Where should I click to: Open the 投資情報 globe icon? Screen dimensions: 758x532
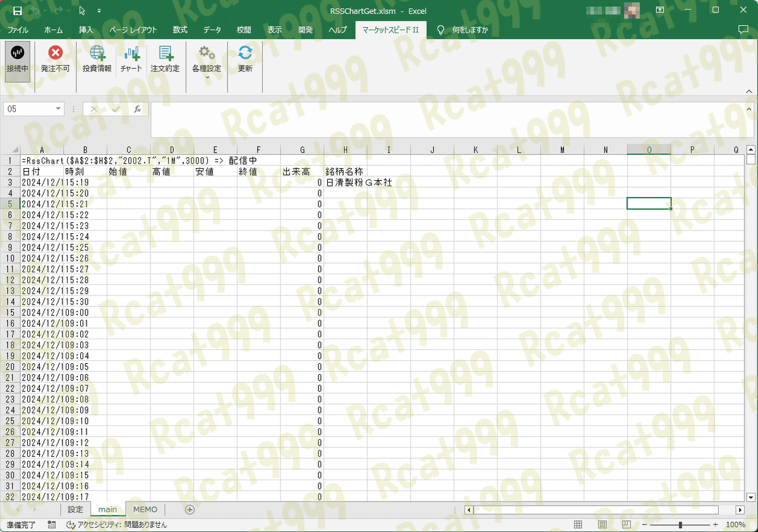tap(97, 53)
